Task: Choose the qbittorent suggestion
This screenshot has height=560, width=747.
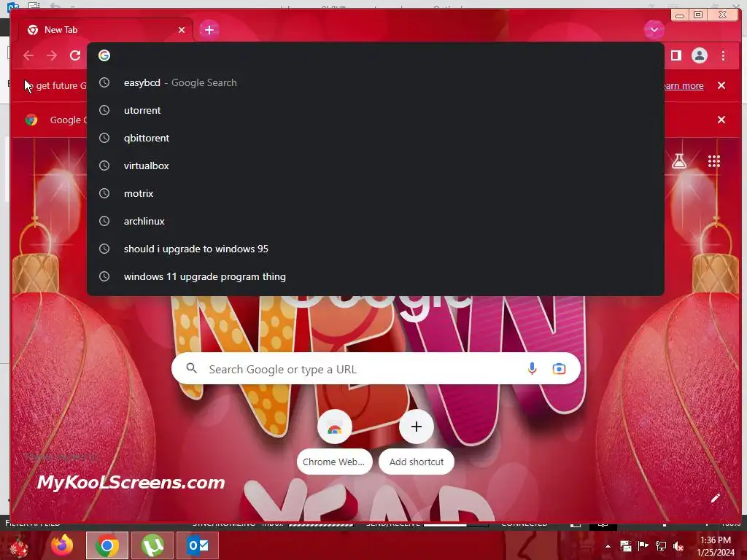Action: (376, 138)
